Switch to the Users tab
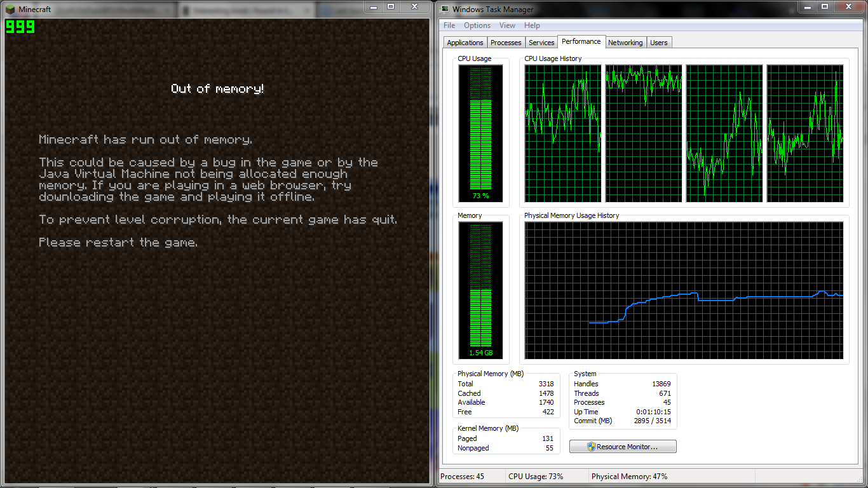Image resolution: width=868 pixels, height=488 pixels. pyautogui.click(x=659, y=43)
